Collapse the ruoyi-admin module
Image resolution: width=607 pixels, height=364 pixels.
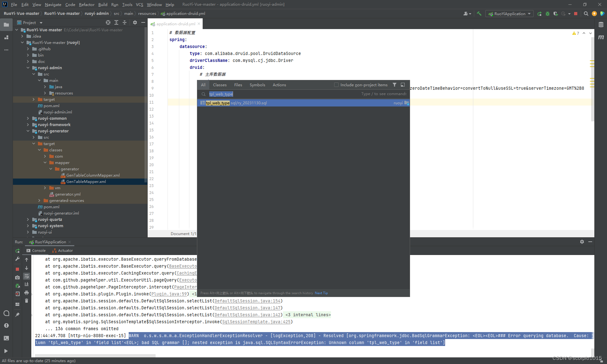[x=28, y=68]
